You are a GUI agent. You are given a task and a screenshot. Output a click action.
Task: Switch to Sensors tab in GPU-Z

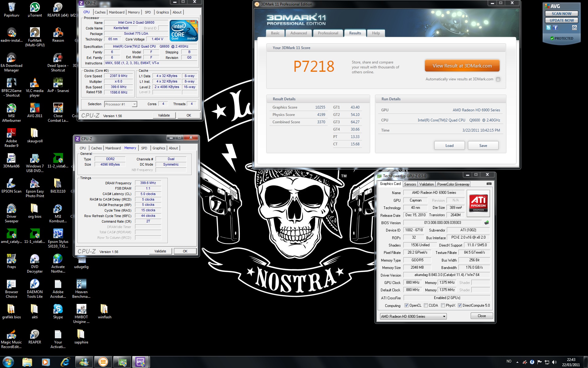coord(410,184)
